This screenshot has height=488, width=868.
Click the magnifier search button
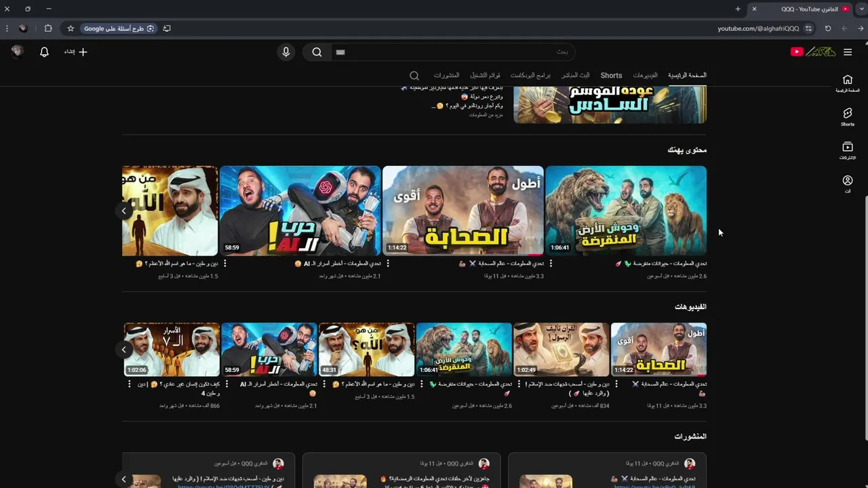317,52
